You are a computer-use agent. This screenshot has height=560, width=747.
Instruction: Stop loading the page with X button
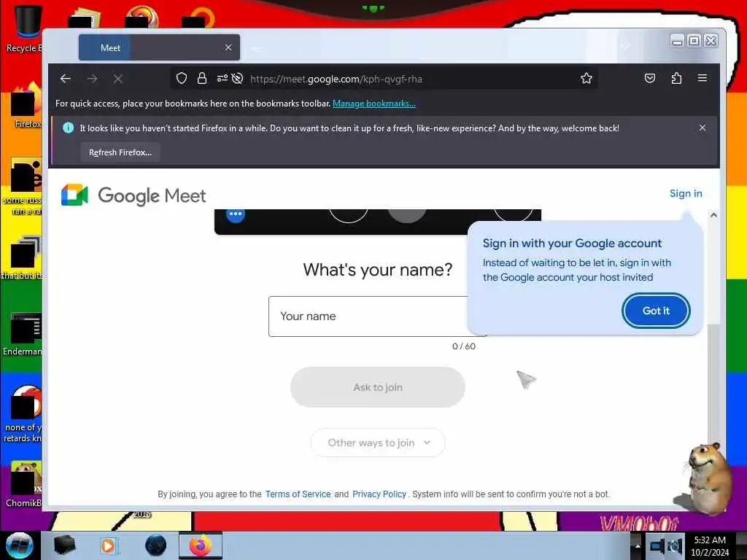(118, 79)
